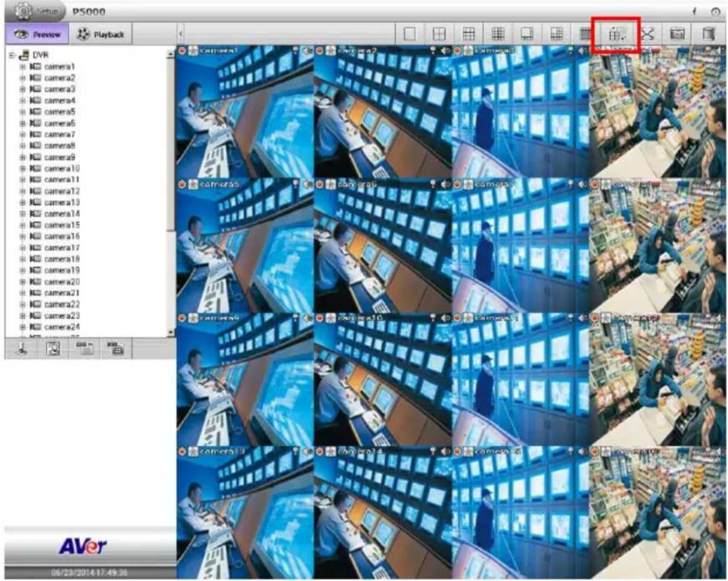The height and width of the screenshot is (581, 728).
Task: Expand the camera14 tree node
Action: [x=22, y=214]
